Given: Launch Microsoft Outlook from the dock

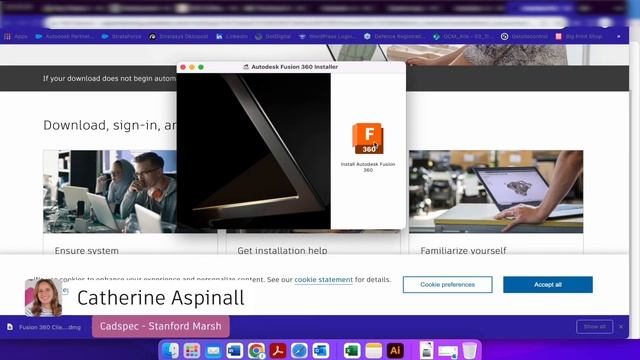Looking at the screenshot, I should pos(321,351).
